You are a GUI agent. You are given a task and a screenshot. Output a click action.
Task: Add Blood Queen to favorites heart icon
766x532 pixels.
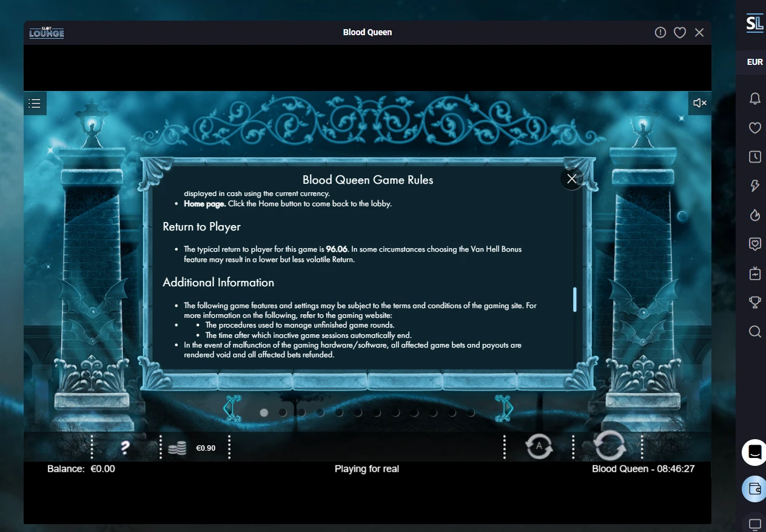click(x=680, y=33)
